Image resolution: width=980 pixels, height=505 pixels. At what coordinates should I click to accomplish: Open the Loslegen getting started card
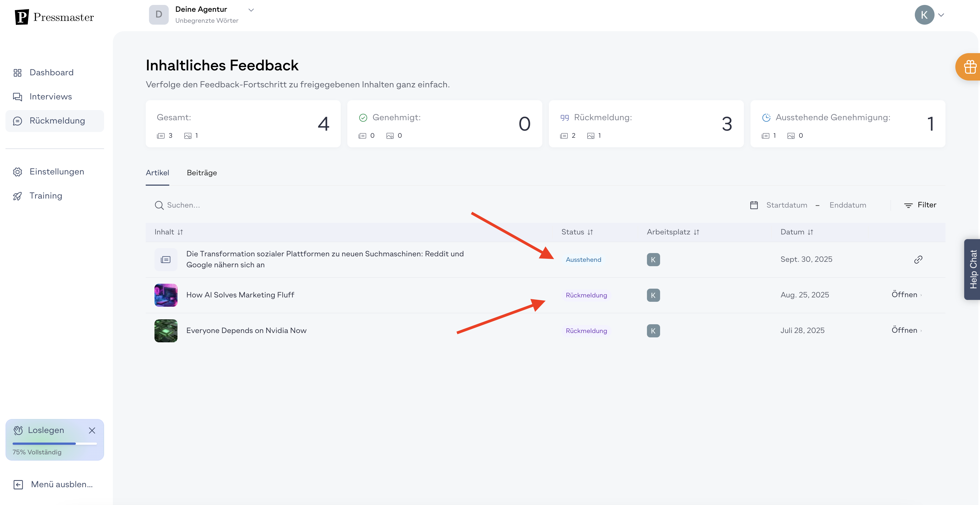[x=55, y=440]
